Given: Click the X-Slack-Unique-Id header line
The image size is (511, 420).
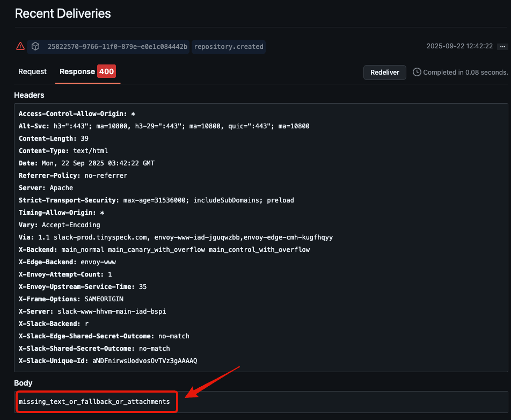Looking at the screenshot, I should click(x=108, y=361).
